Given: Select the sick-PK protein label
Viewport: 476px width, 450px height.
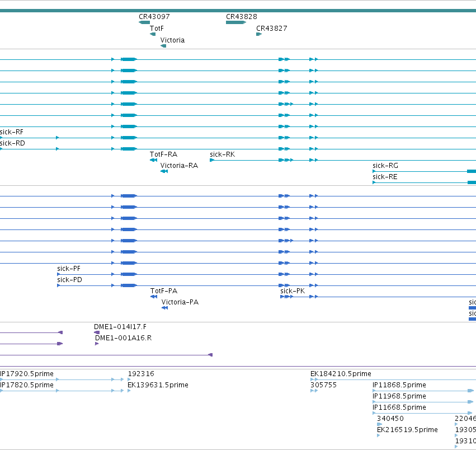Looking at the screenshot, I should (293, 291).
